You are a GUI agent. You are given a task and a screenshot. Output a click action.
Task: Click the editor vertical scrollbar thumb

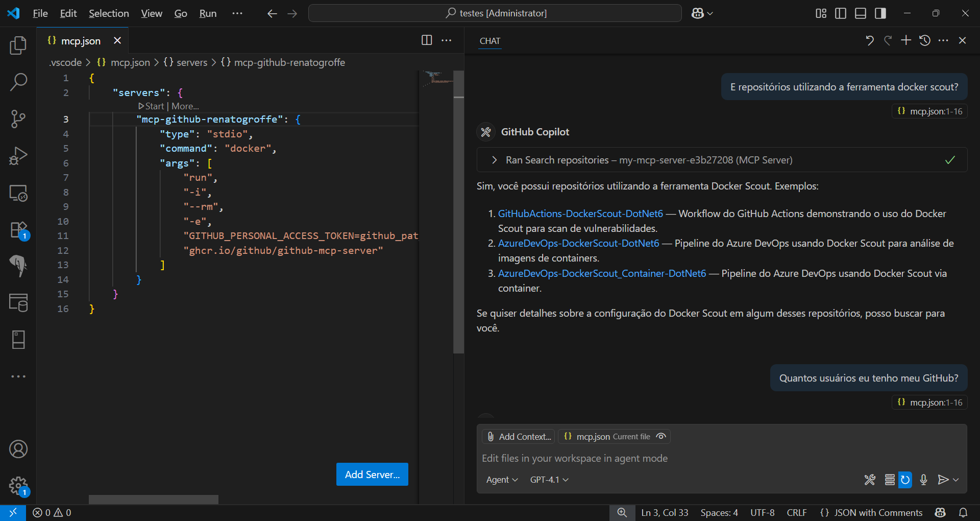point(458,212)
